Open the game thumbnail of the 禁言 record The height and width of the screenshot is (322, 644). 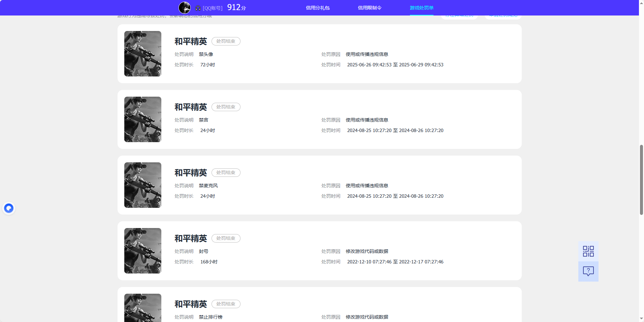(142, 119)
